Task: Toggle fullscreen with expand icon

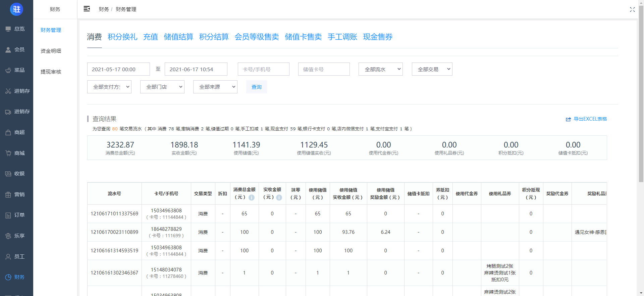Action: point(632,9)
